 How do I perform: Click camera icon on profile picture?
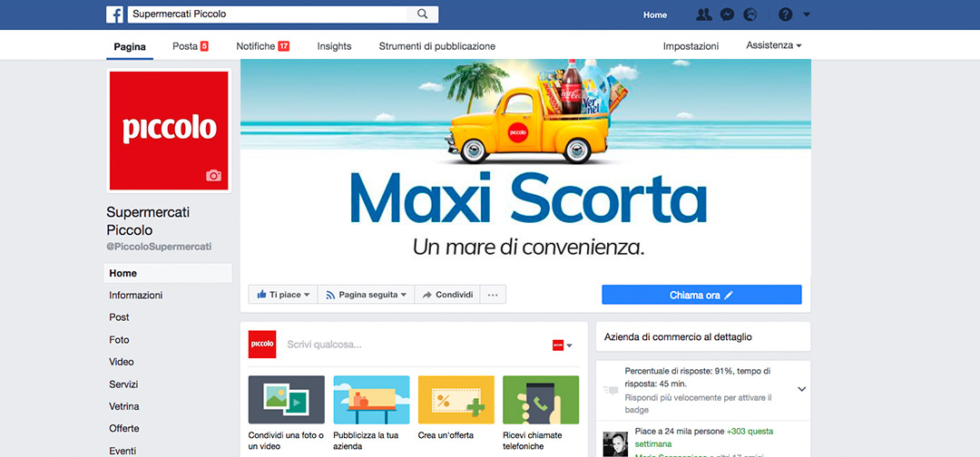[214, 175]
